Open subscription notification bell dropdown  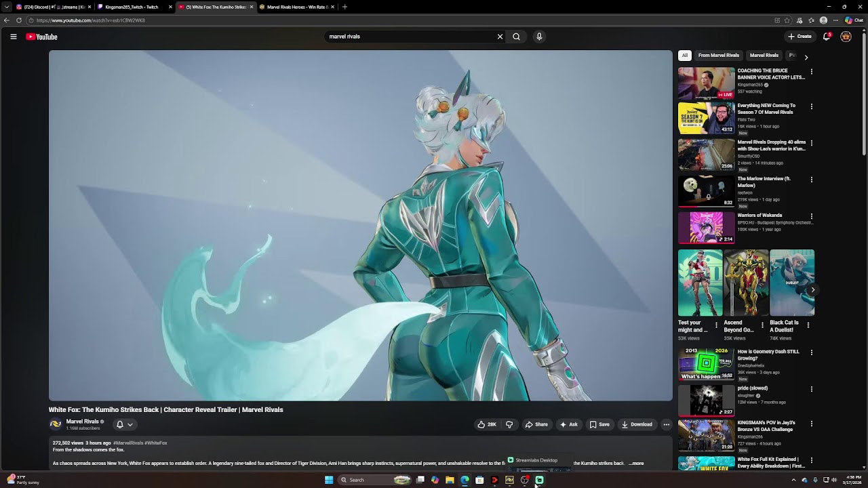point(124,424)
